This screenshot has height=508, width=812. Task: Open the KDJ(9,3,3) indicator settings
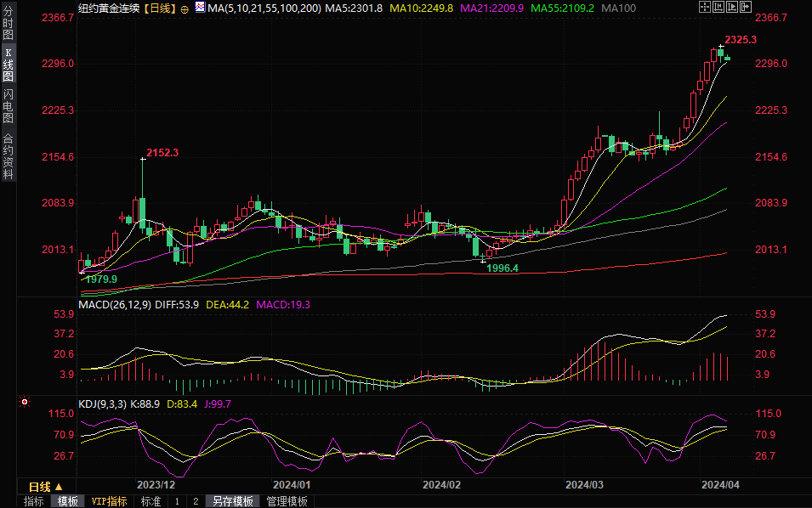tap(102, 404)
